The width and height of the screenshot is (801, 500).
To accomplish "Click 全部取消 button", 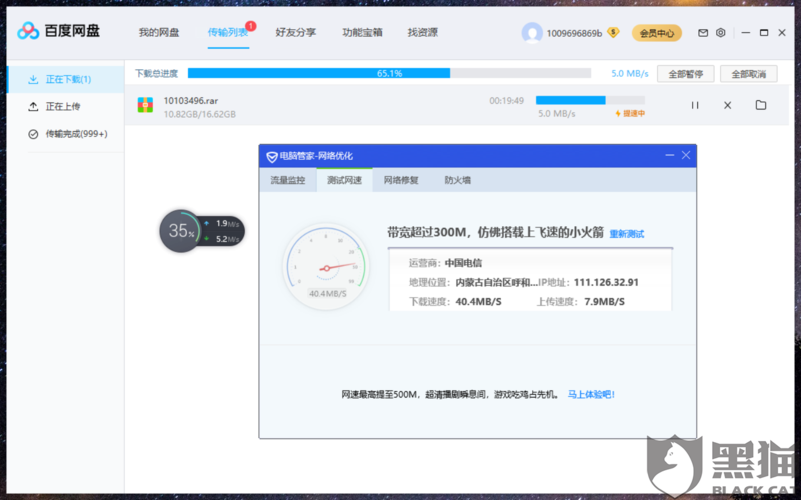I will click(x=748, y=74).
